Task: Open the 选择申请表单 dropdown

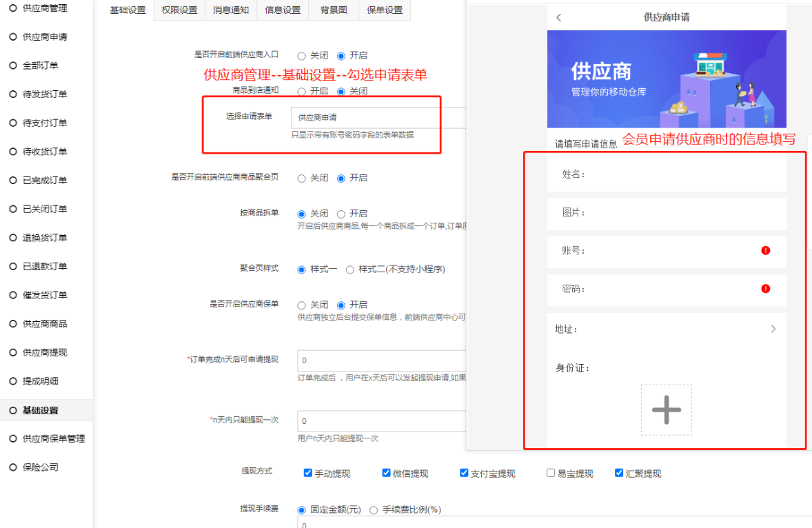Action: (x=378, y=118)
